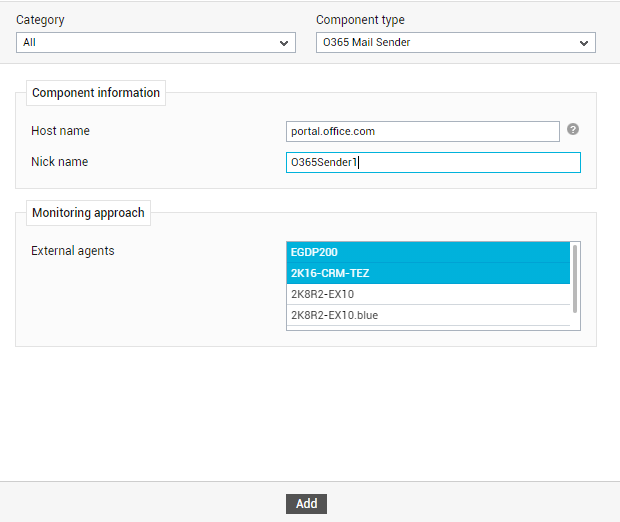Focus the Nick name input field
This screenshot has height=522, width=620.
click(433, 163)
